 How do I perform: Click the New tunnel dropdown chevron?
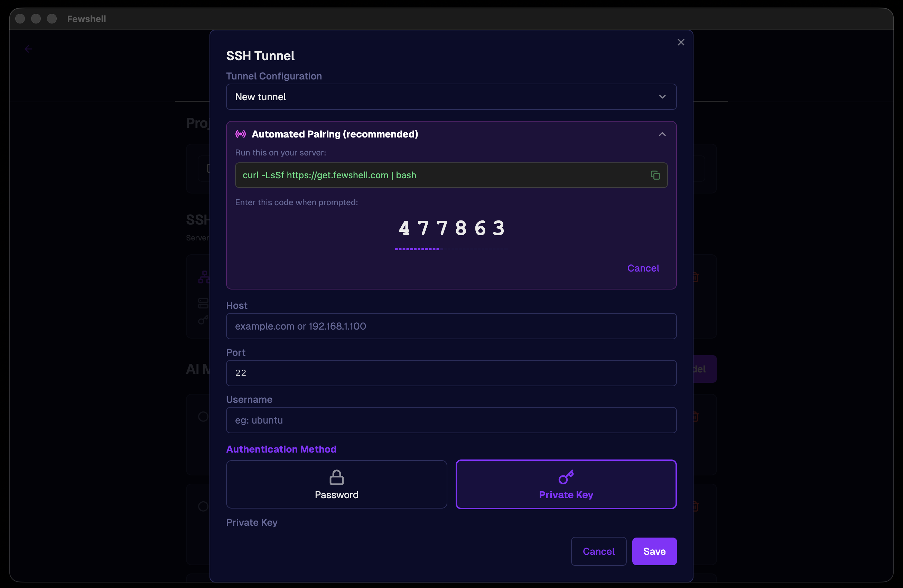pyautogui.click(x=662, y=97)
